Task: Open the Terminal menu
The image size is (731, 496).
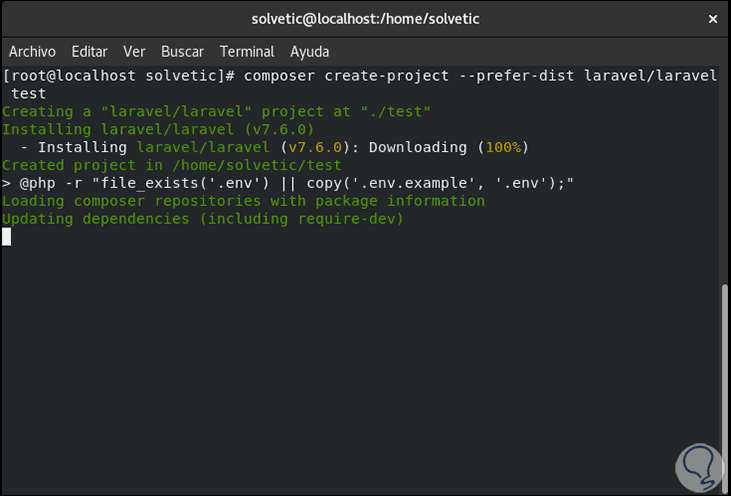Action: coord(247,51)
